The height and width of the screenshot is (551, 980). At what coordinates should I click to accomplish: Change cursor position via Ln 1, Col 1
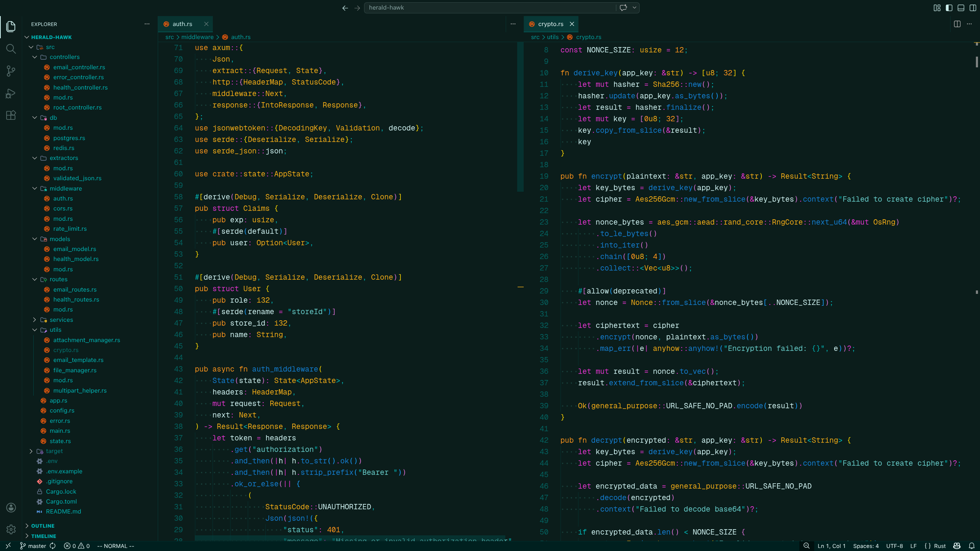831,546
